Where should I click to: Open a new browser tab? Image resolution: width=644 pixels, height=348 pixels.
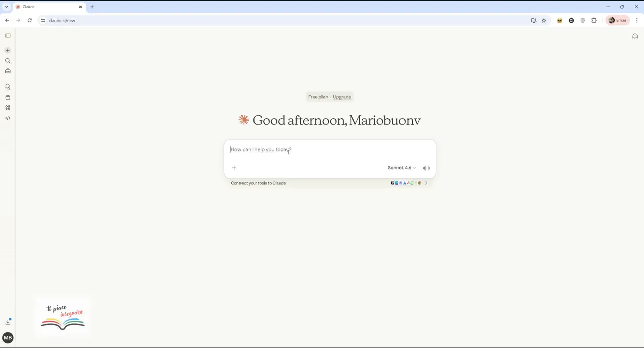[92, 7]
